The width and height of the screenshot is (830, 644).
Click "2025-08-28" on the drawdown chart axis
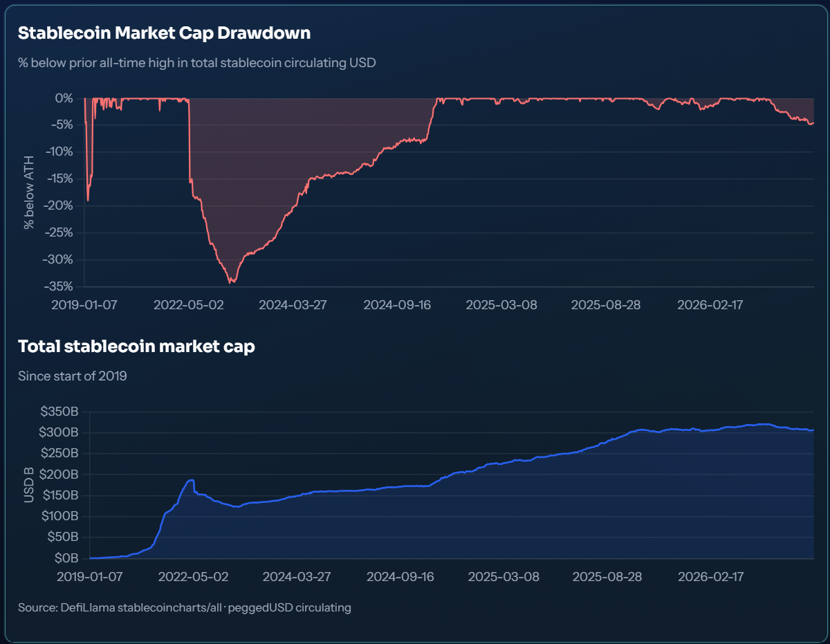606,305
